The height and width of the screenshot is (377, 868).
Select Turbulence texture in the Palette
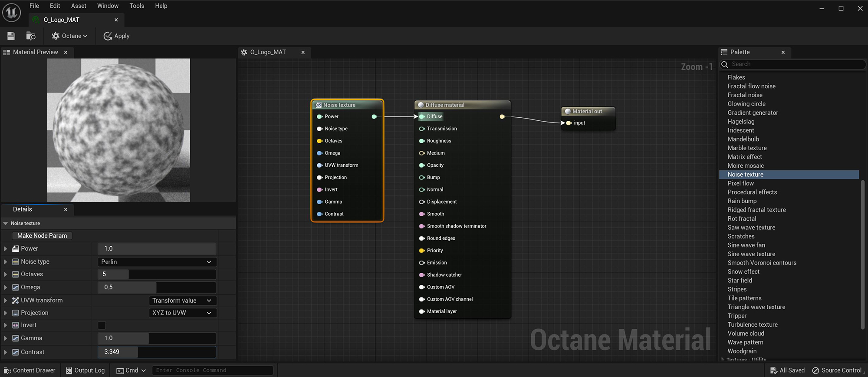[x=753, y=325]
